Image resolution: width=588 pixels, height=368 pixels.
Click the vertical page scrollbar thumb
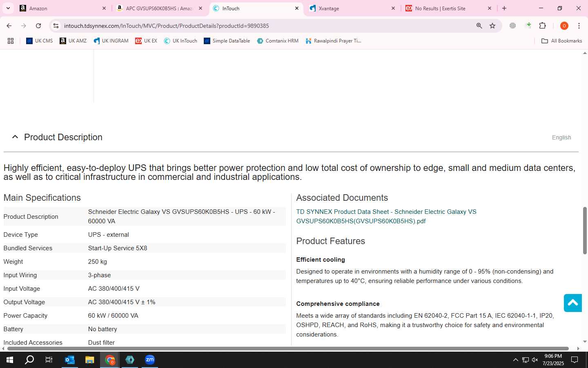pyautogui.click(x=585, y=231)
